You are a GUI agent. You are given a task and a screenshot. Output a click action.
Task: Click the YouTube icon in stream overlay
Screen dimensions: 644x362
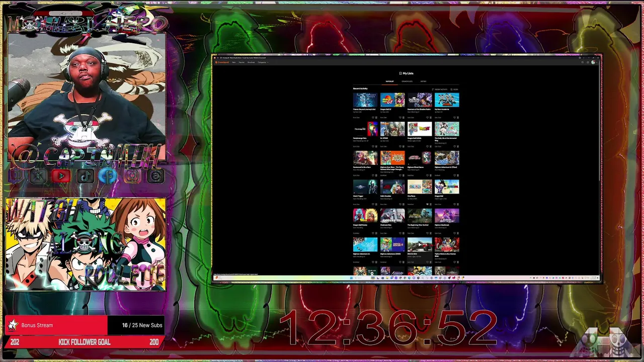pyautogui.click(x=62, y=175)
